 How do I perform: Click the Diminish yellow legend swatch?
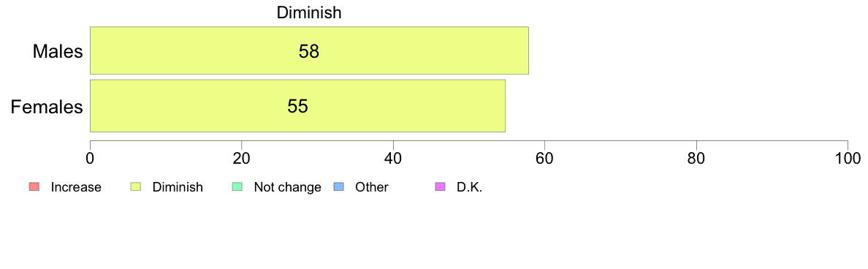pos(135,187)
